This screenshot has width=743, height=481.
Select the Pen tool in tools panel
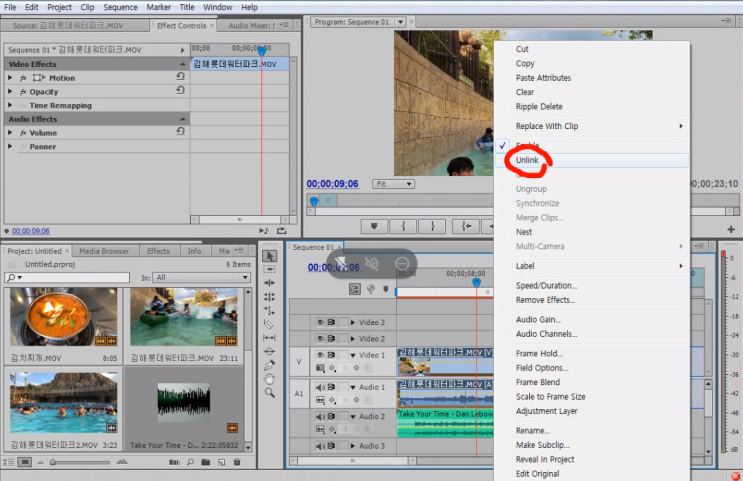[269, 365]
